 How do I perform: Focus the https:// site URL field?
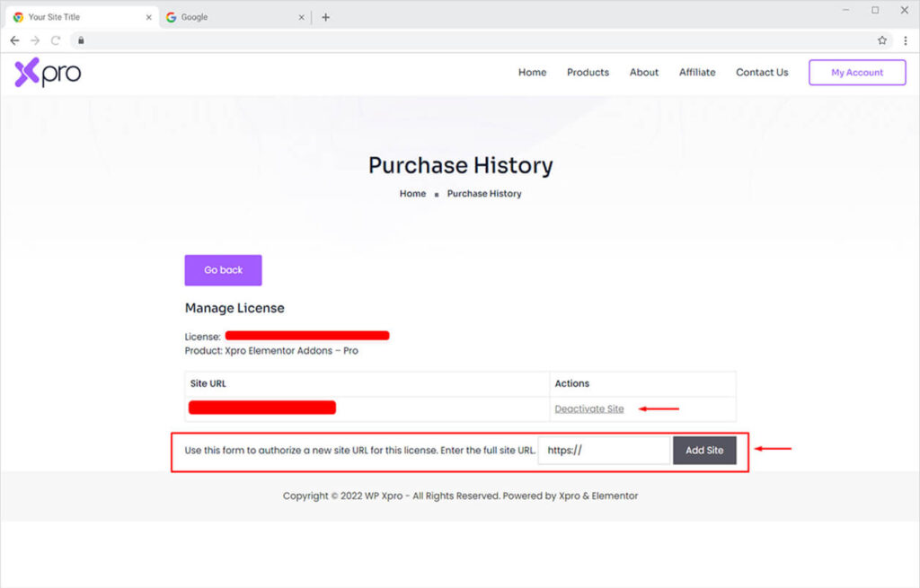[604, 451]
